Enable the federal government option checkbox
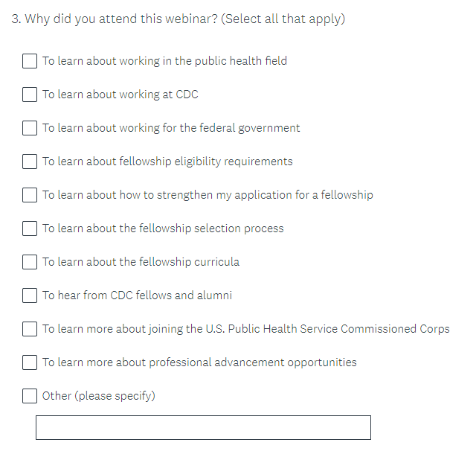 pyautogui.click(x=30, y=128)
